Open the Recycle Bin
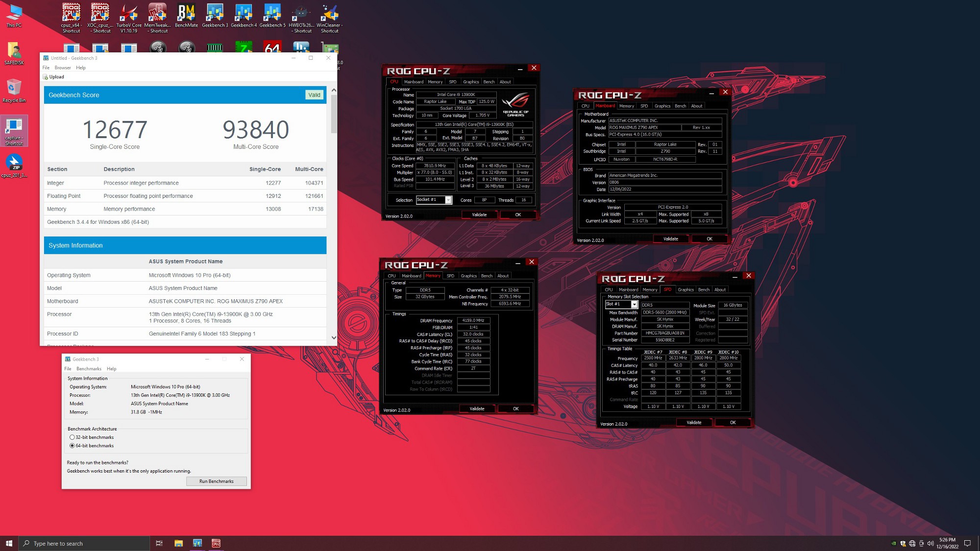 click(14, 91)
